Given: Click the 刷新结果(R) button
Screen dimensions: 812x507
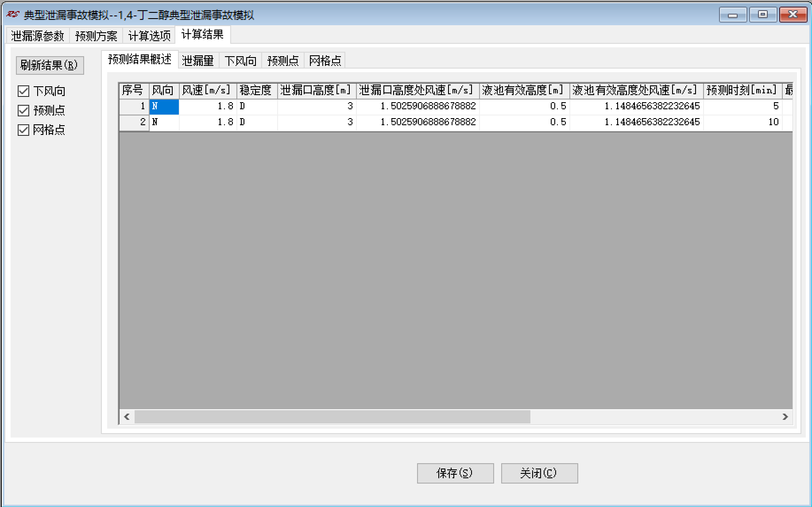Looking at the screenshot, I should tap(50, 65).
